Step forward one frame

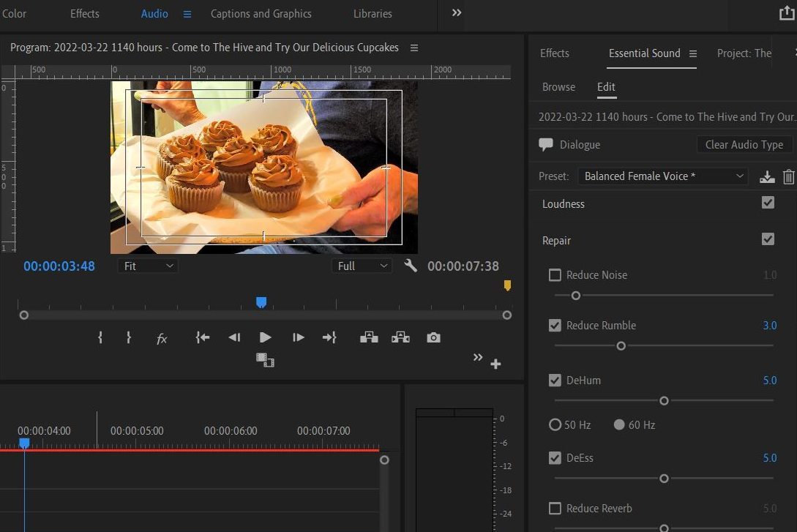coord(299,337)
